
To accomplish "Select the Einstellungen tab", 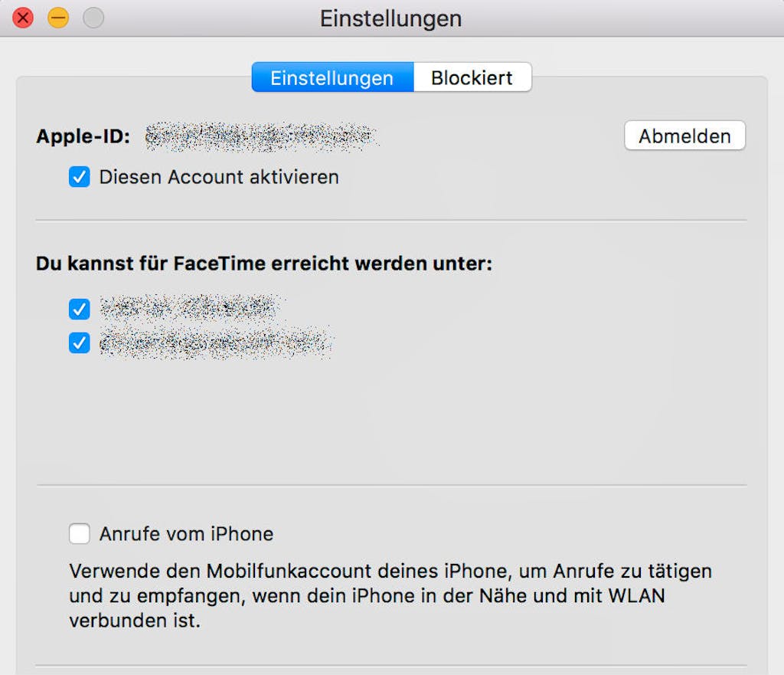I will 332,77.
